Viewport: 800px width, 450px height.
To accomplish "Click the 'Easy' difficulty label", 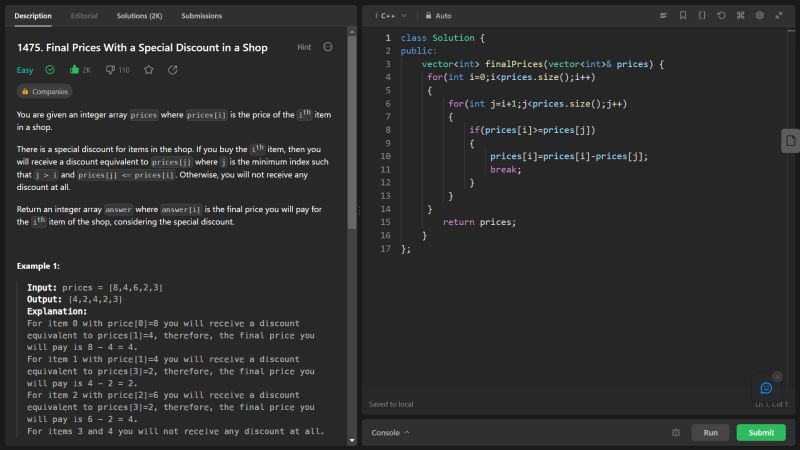I will click(25, 70).
